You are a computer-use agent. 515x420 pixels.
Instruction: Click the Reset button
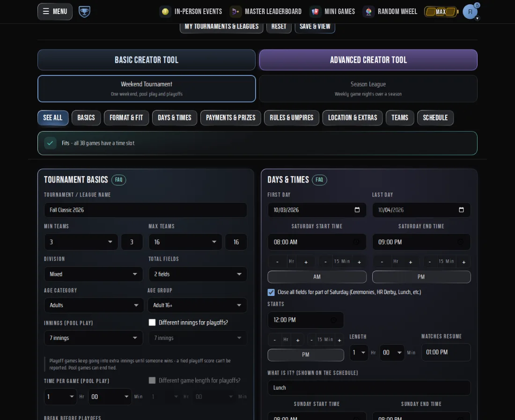[279, 26]
